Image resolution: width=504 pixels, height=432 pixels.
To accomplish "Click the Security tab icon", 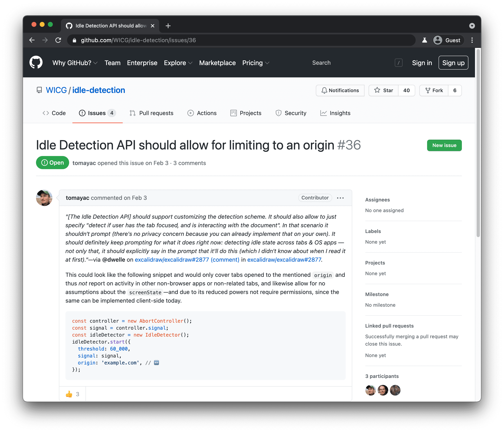I will point(278,113).
